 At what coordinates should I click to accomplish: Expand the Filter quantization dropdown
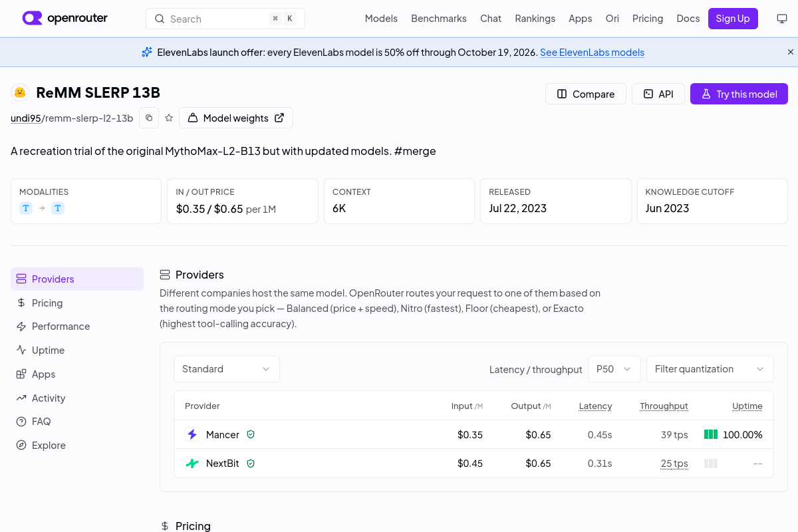coord(710,369)
